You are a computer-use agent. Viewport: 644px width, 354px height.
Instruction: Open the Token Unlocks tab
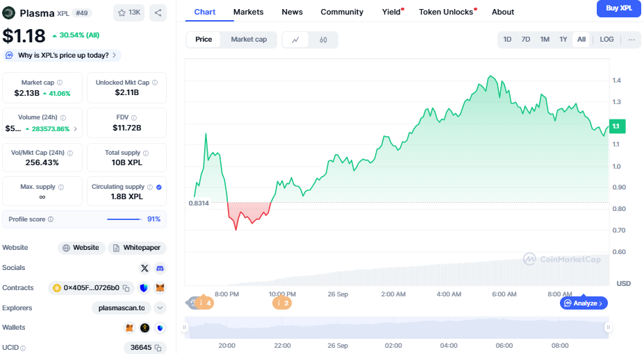(x=447, y=12)
